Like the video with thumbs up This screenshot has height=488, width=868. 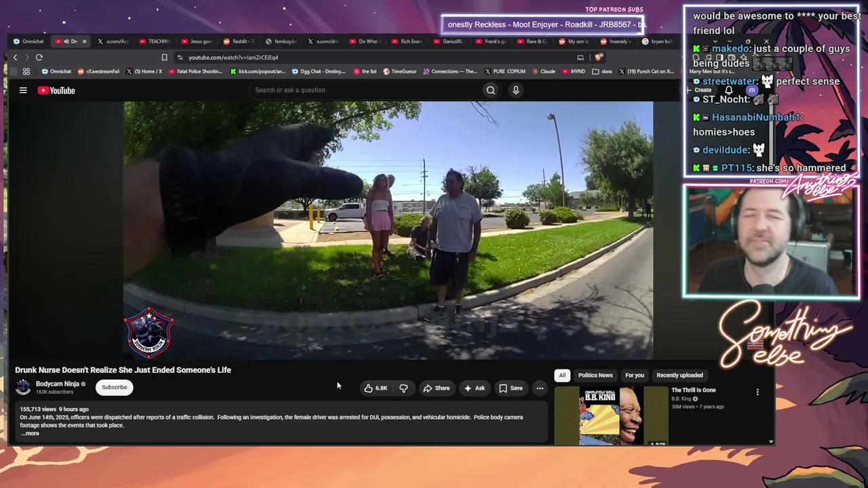[x=376, y=388]
